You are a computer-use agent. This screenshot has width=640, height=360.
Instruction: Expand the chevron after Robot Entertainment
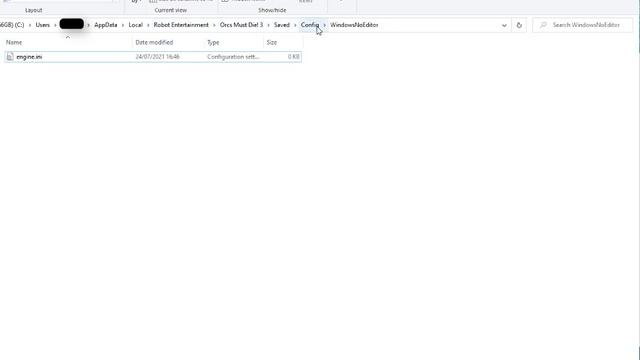tap(214, 25)
